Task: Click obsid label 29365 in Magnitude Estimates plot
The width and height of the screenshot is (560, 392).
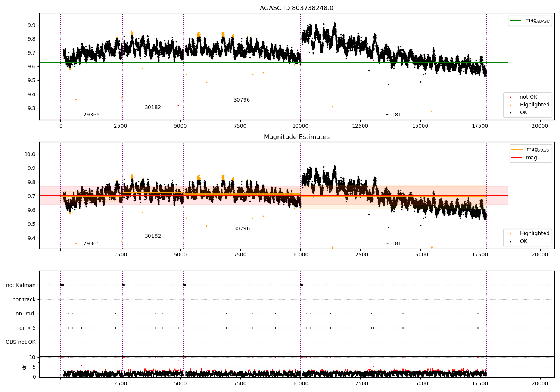Action: [x=91, y=244]
